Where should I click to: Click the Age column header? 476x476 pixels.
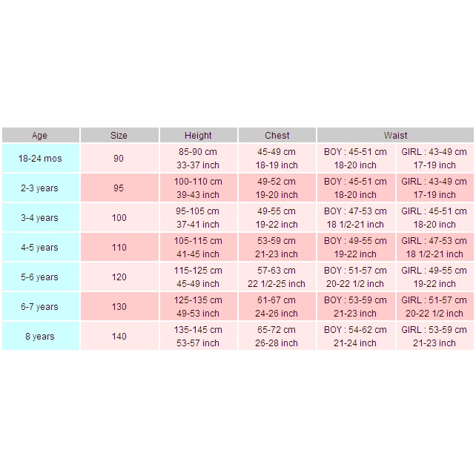click(40, 136)
